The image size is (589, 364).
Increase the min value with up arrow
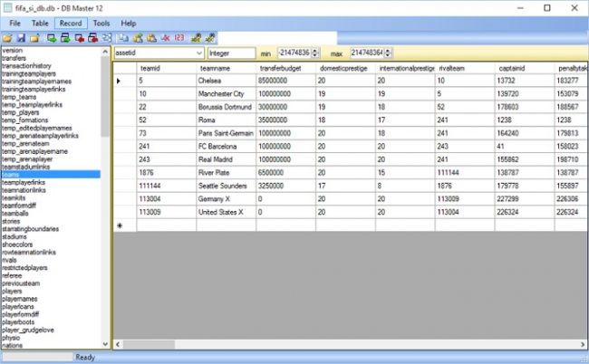tap(315, 51)
